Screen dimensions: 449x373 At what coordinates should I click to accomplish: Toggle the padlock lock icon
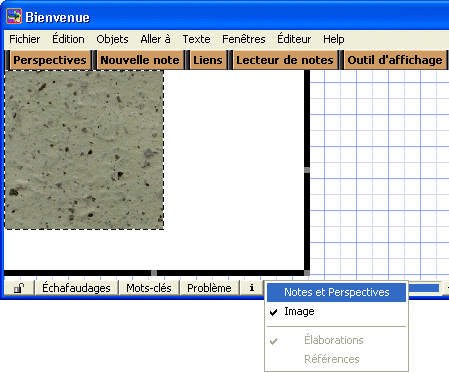coord(19,288)
